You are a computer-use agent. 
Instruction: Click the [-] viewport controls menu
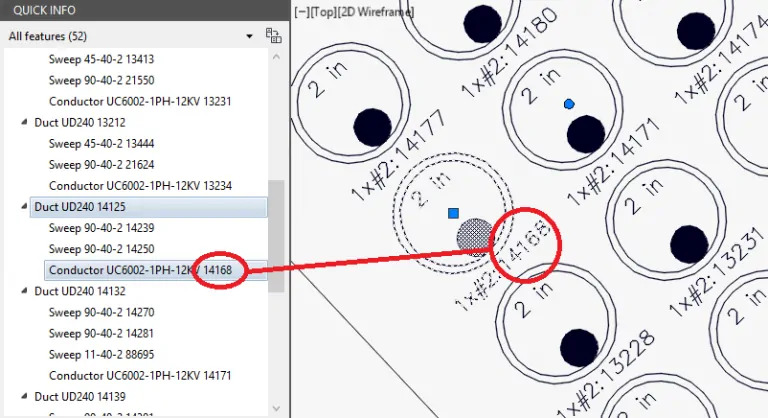point(300,12)
